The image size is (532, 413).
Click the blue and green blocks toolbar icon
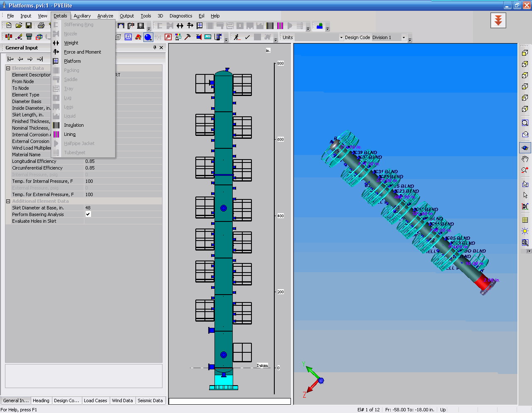coord(320,26)
